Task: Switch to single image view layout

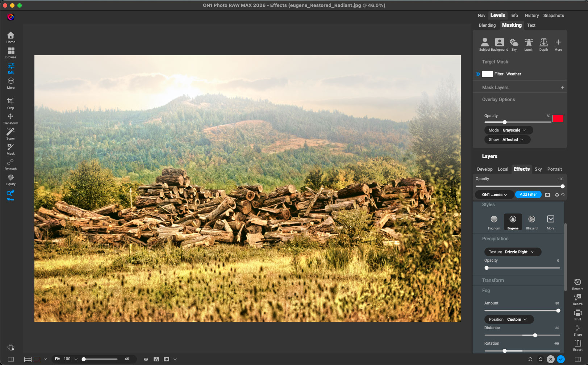Action: 37,359
